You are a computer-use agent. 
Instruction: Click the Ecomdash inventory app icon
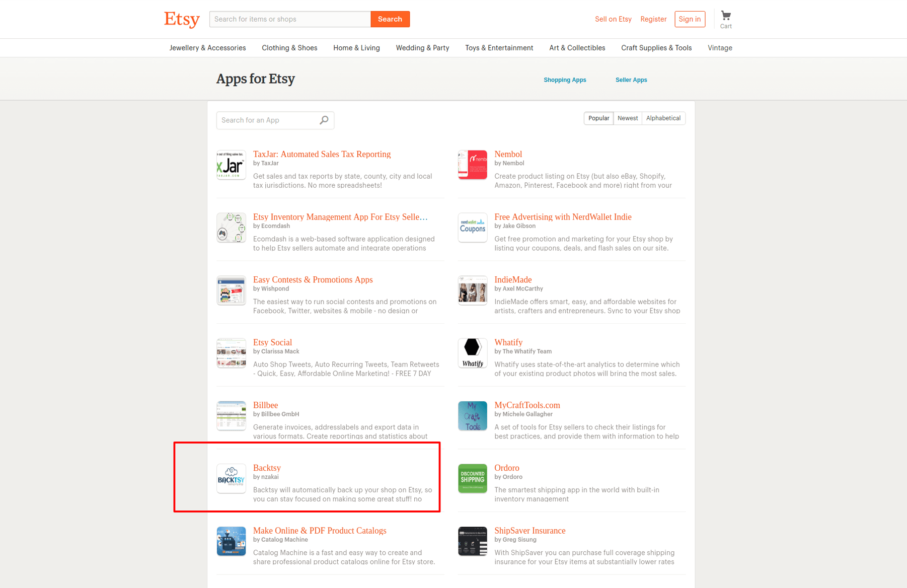point(231,228)
